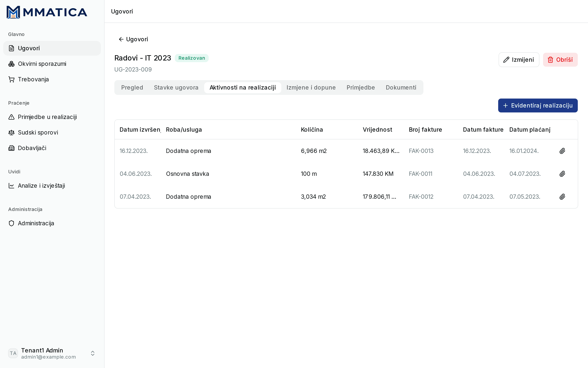Click payment date 07.05.2023.
The image size is (588, 368).
[x=525, y=197]
